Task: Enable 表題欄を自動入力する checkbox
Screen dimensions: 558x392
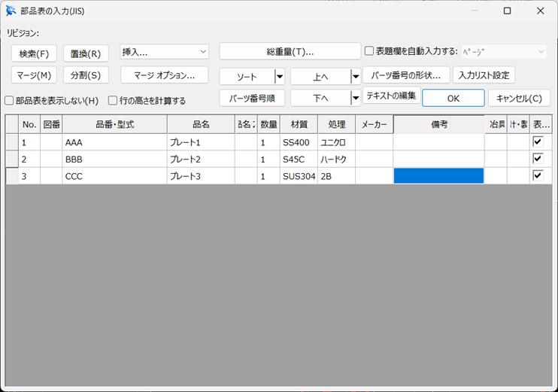Action: coord(369,51)
